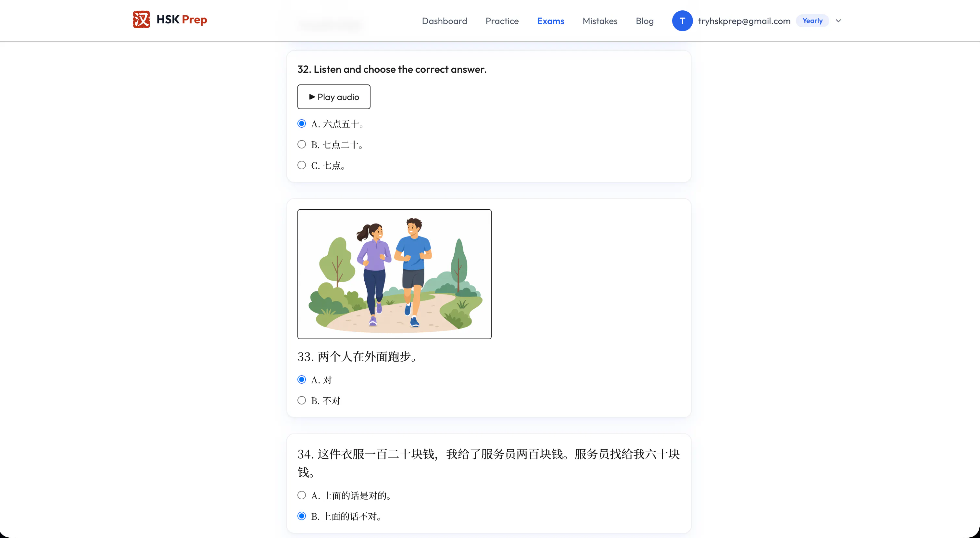Screen dimensions: 980x538
Task: Click the Yearly plan badge
Action: point(812,21)
